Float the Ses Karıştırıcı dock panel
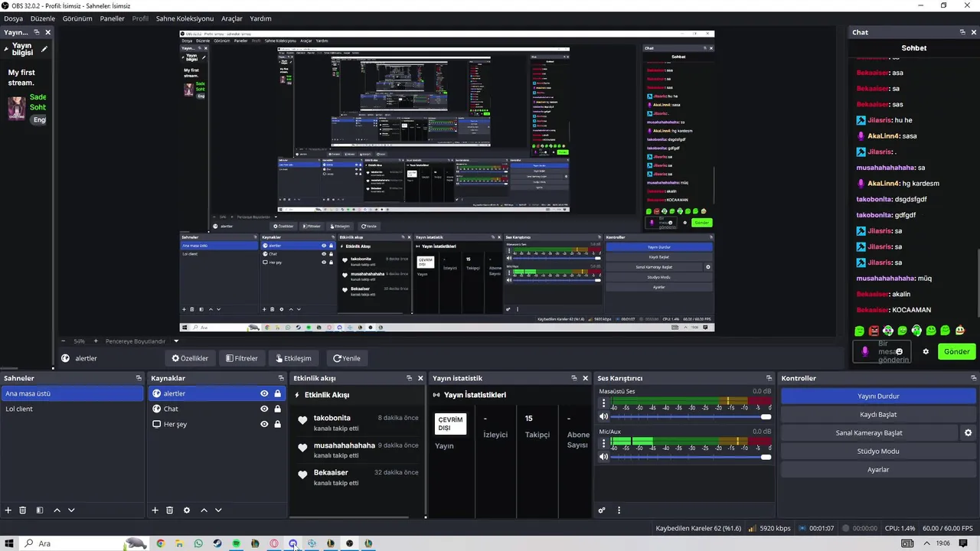The height and width of the screenshot is (551, 980). pos(769,378)
